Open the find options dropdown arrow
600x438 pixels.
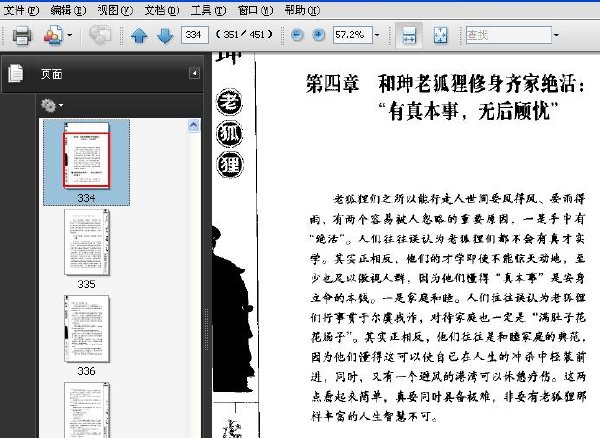tap(556, 35)
